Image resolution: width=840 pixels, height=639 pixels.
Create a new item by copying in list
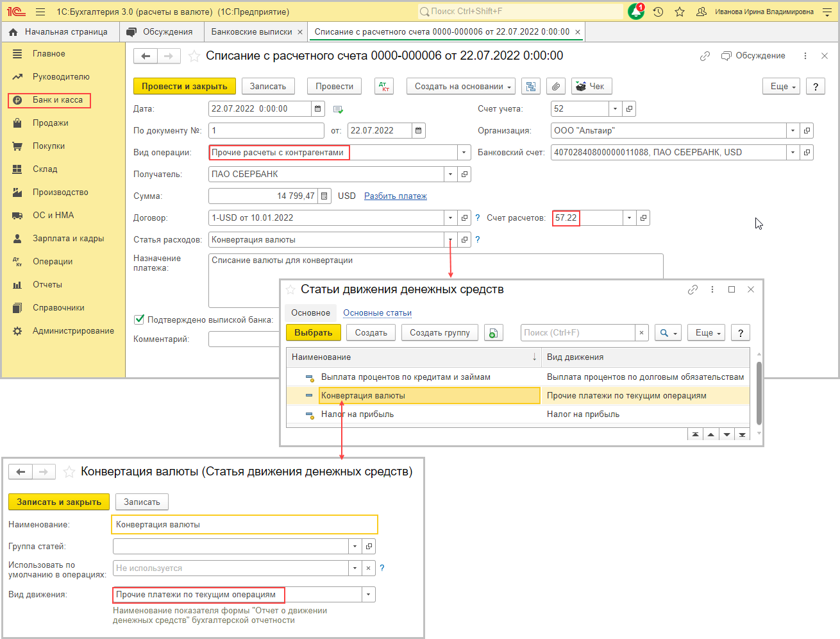pyautogui.click(x=493, y=333)
